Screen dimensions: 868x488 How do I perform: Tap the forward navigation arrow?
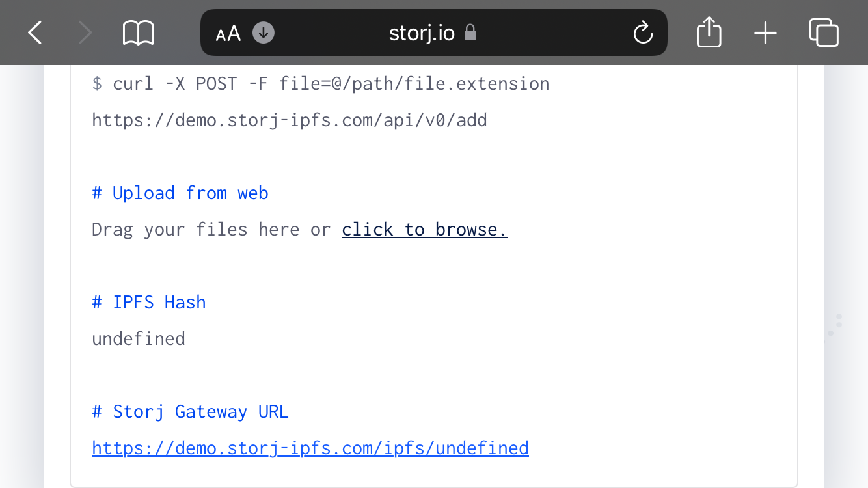[x=85, y=33]
